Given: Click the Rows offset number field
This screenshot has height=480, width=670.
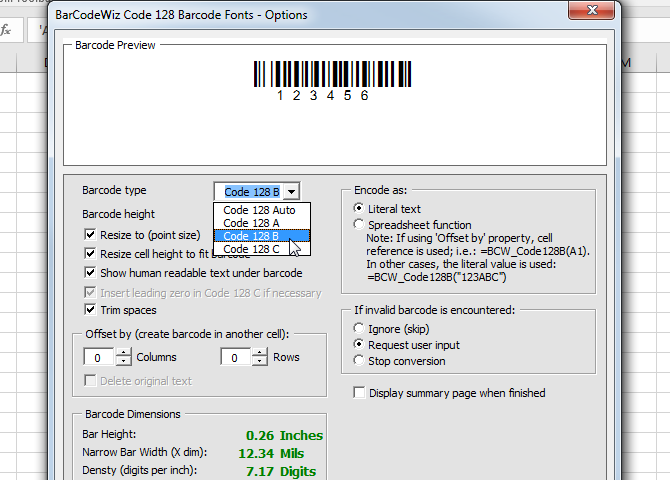Looking at the screenshot, I should click(236, 357).
